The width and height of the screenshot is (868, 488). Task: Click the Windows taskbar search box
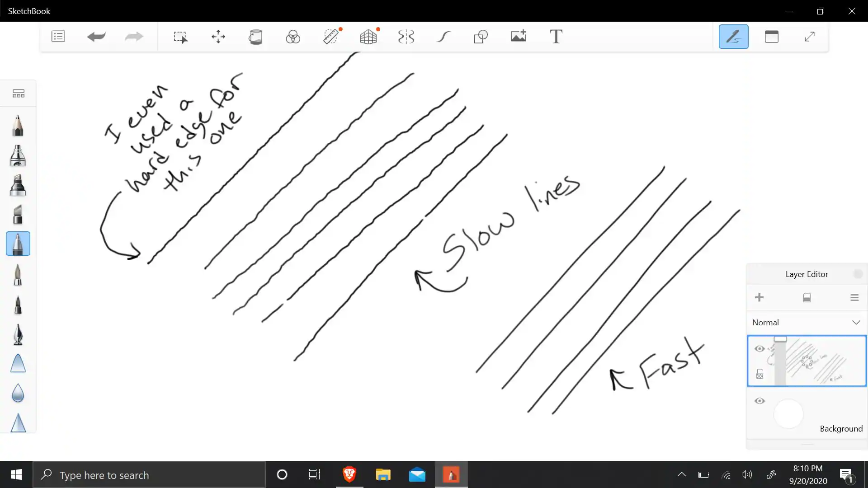(149, 475)
